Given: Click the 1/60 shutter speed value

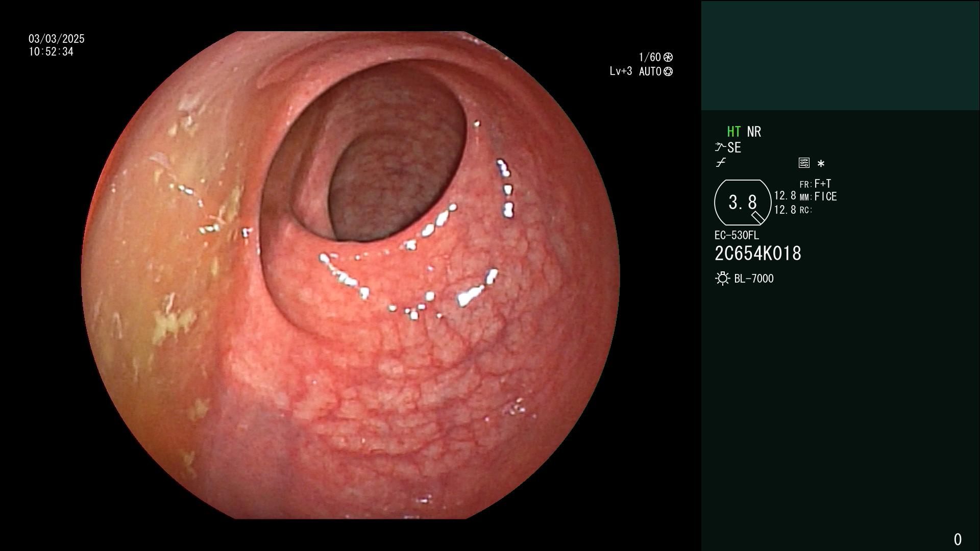Looking at the screenshot, I should (x=650, y=57).
